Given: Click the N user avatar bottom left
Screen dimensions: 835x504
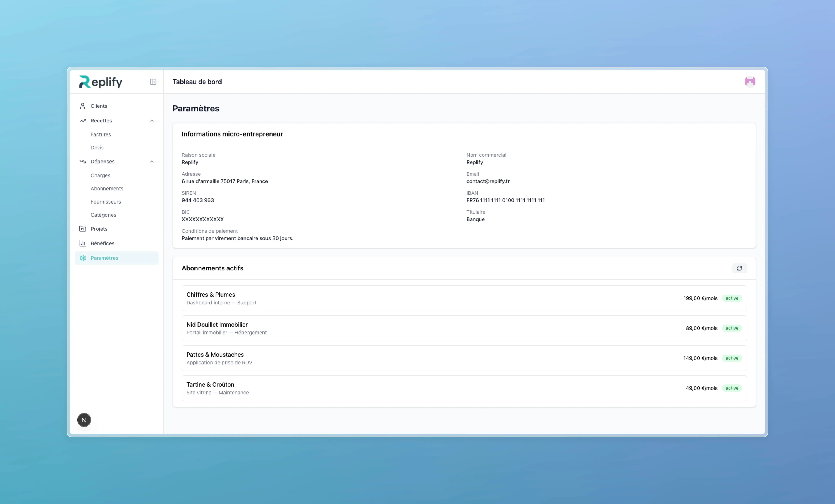Looking at the screenshot, I should (x=84, y=420).
